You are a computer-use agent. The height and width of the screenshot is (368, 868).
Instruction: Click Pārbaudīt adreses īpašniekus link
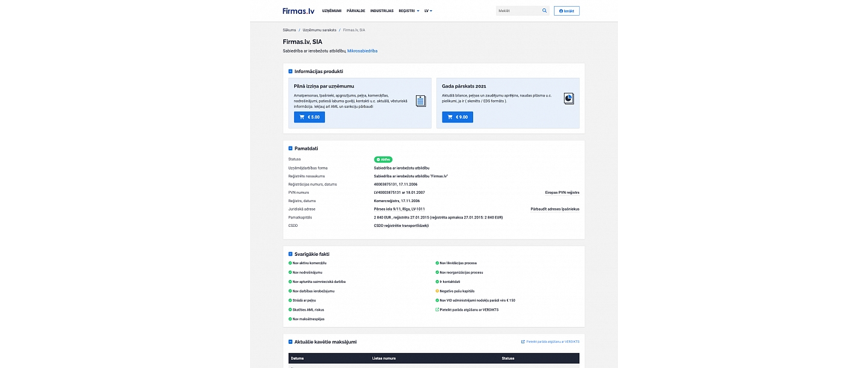(555, 209)
